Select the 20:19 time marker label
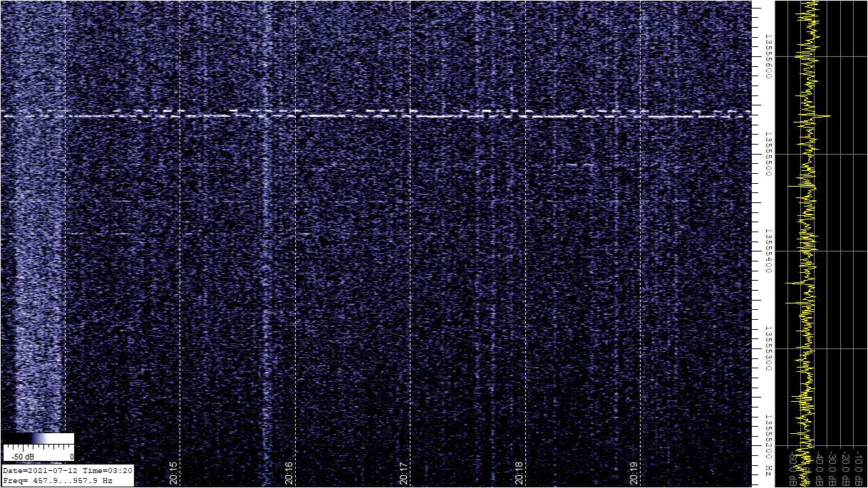 tap(635, 473)
